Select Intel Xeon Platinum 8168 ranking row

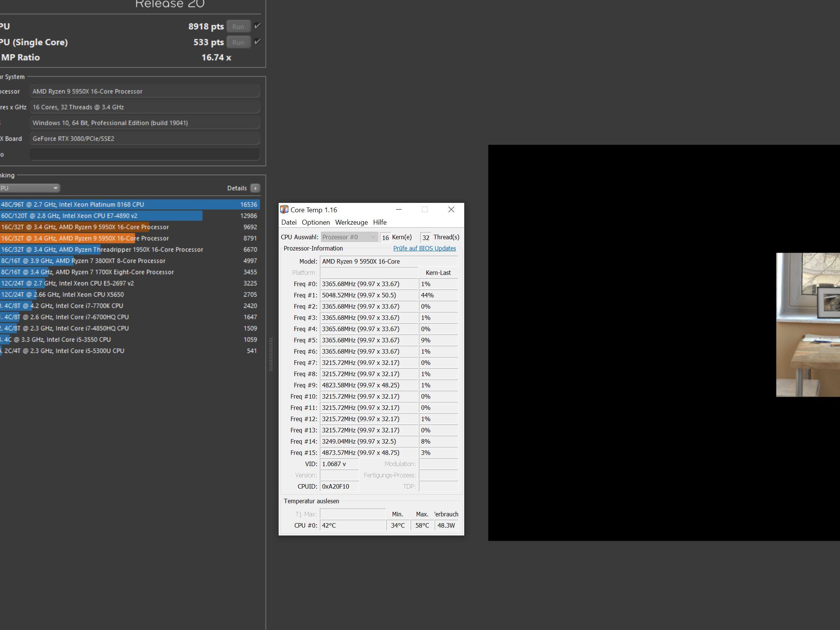130,204
